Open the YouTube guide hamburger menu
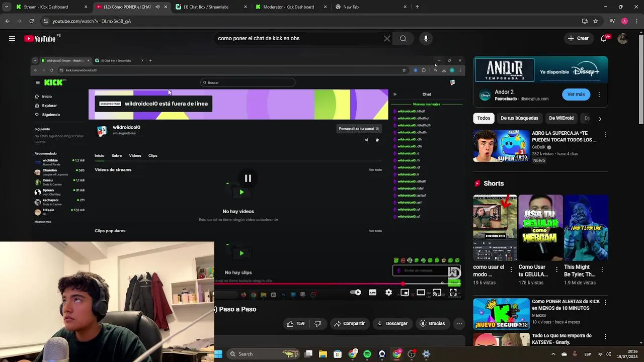The width and height of the screenshot is (644, 362). click(12, 39)
